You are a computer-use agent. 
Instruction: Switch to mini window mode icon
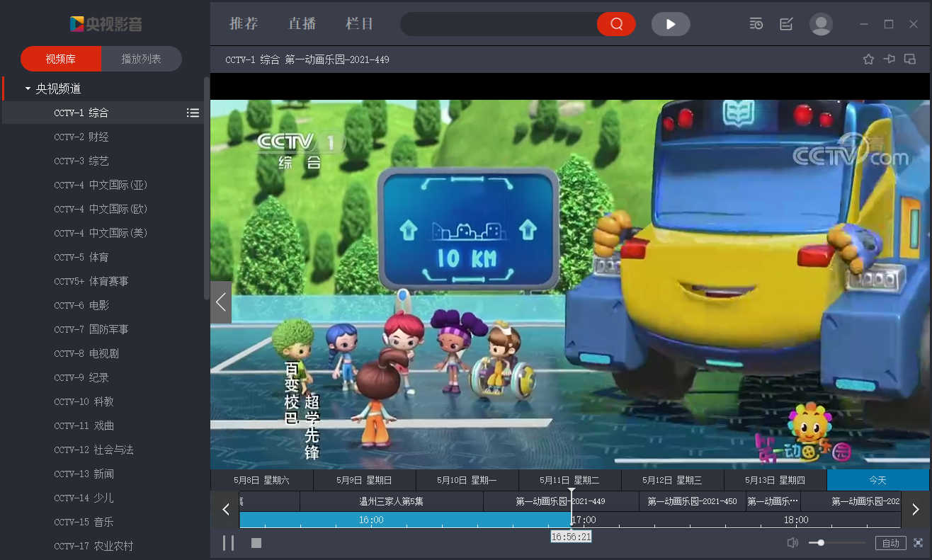pyautogui.click(x=910, y=59)
